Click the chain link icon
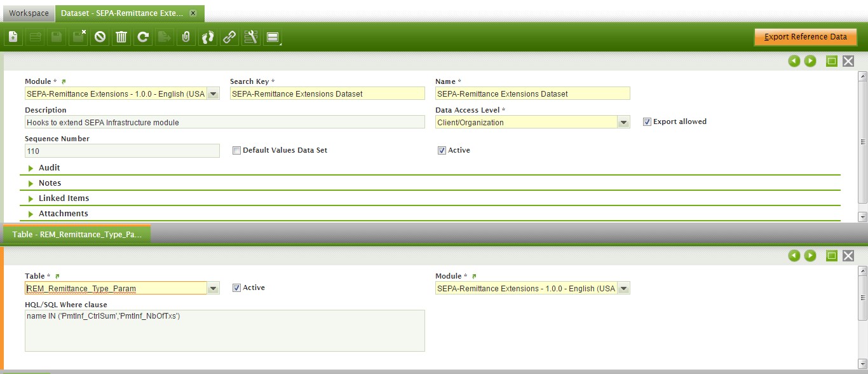The width and height of the screenshot is (868, 374). coord(229,38)
